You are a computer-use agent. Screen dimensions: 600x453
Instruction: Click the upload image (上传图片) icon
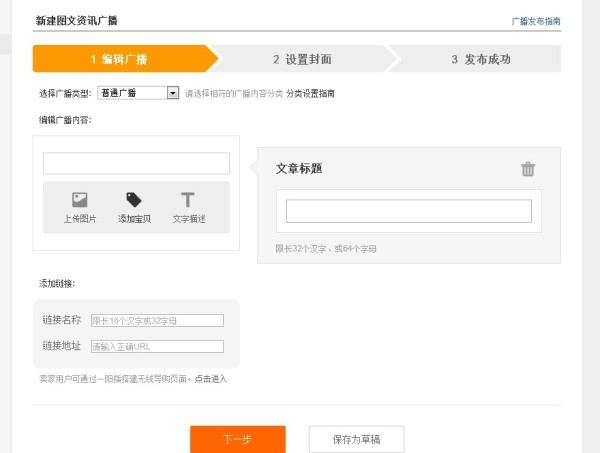point(80,201)
